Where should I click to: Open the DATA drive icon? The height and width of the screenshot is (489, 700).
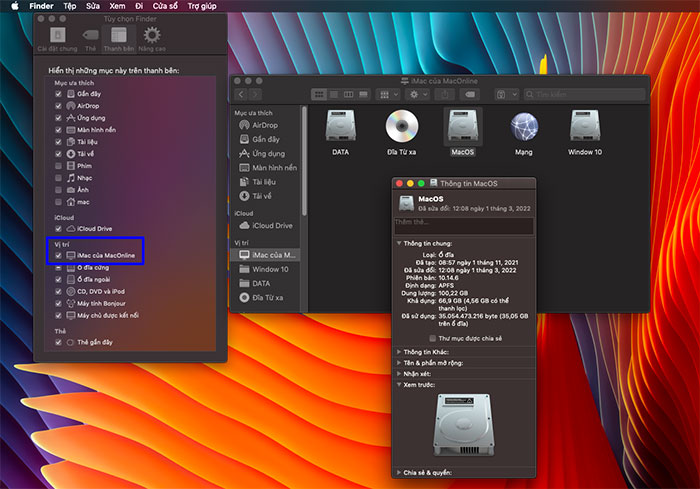point(340,126)
